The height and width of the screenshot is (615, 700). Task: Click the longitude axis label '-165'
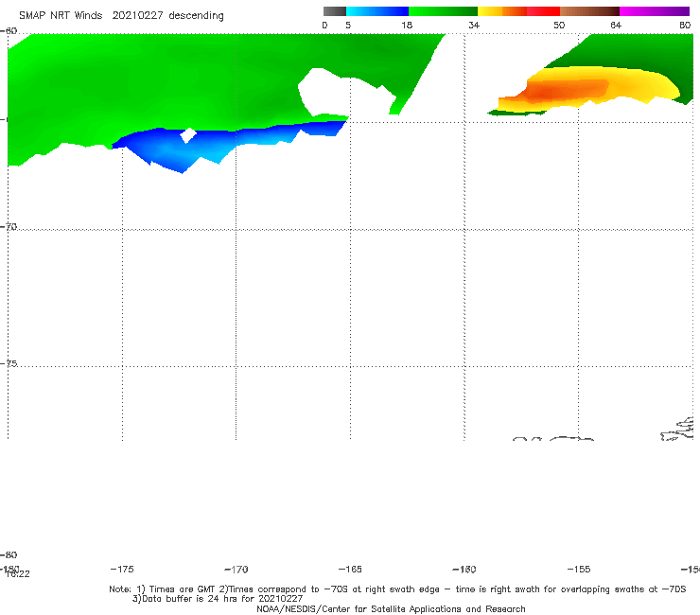click(x=350, y=570)
